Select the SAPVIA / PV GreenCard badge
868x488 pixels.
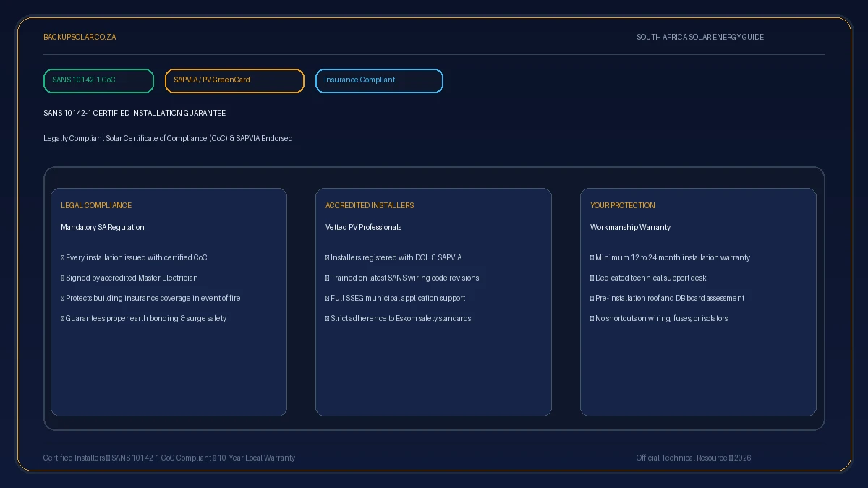(234, 81)
